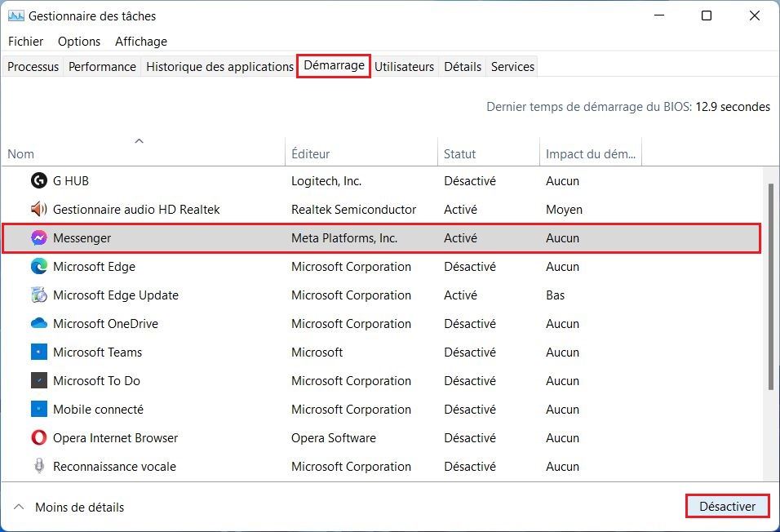Click the vertical scrollbar of startup list
This screenshot has width=780, height=532.
coord(771,286)
